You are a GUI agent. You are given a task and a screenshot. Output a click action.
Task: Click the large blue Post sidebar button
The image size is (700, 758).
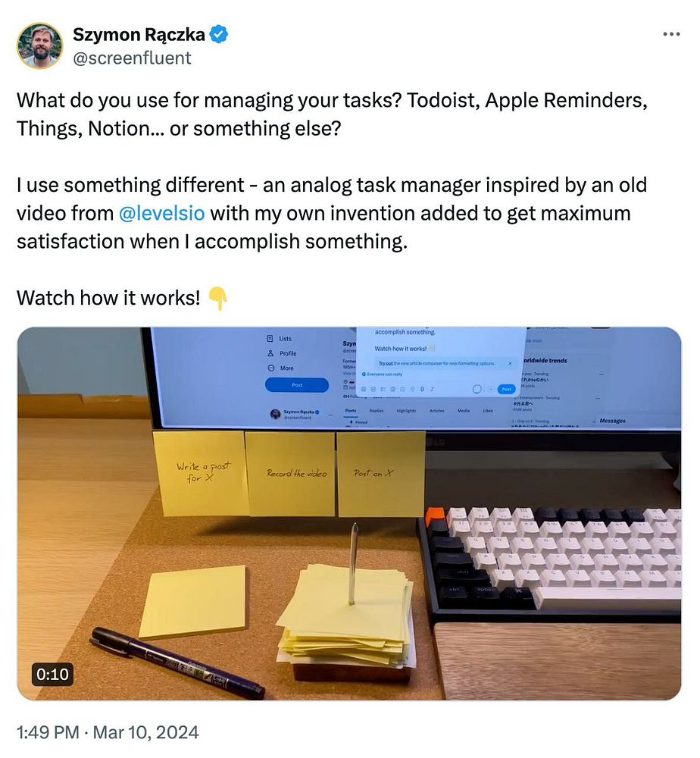297,385
